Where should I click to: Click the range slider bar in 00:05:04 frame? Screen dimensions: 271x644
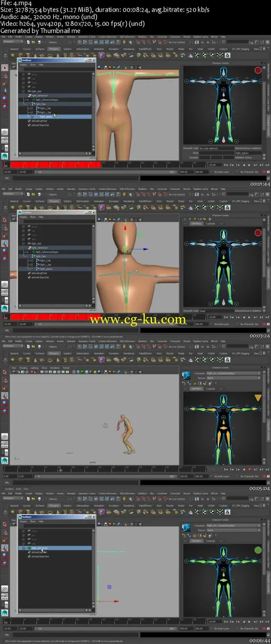(x=105, y=476)
